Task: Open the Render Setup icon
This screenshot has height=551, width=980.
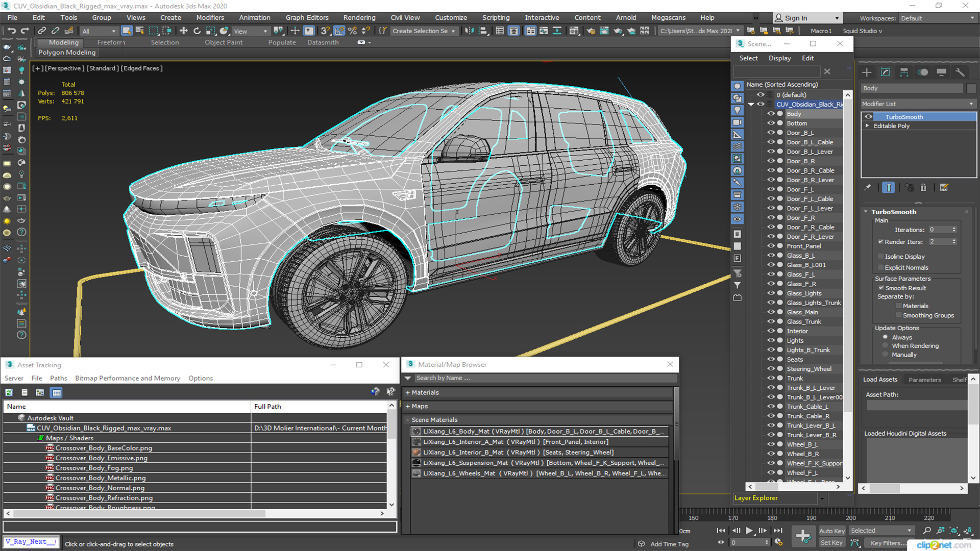Action: (x=591, y=31)
